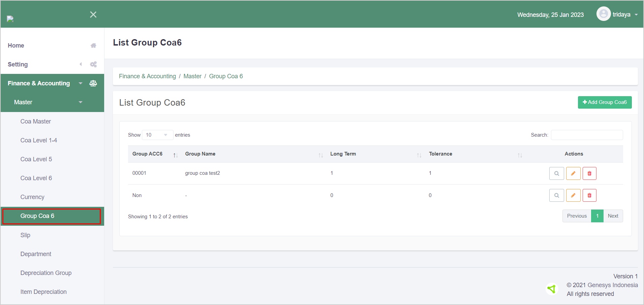The height and width of the screenshot is (305, 644).
Task: Click the Add Group Coa6 button
Action: [605, 102]
